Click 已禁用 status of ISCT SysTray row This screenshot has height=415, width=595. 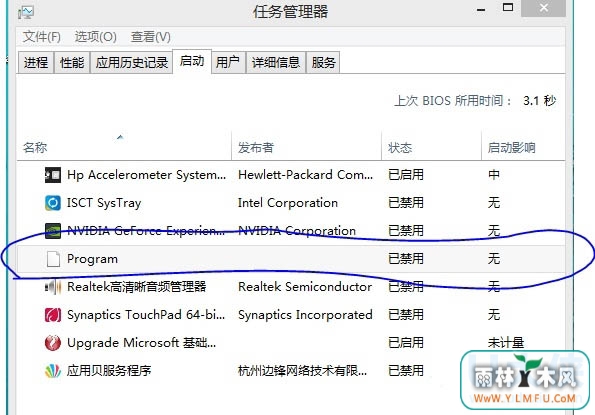coord(406,203)
